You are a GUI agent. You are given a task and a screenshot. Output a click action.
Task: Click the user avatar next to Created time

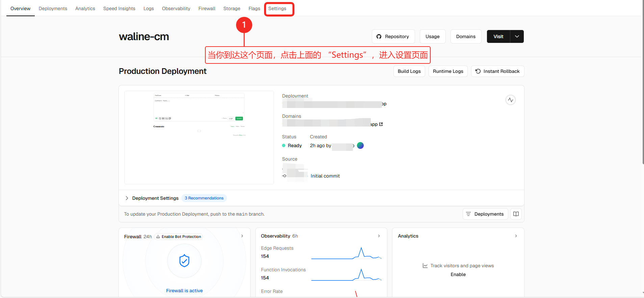point(360,145)
